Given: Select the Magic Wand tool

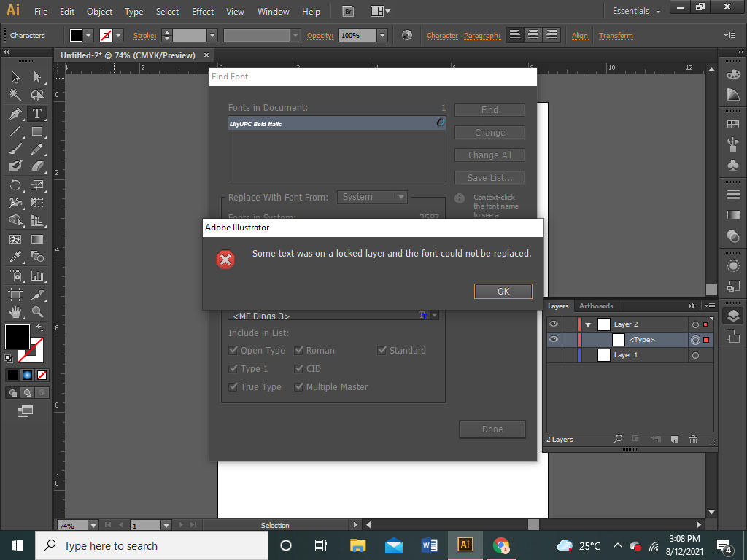Looking at the screenshot, I should [15, 95].
